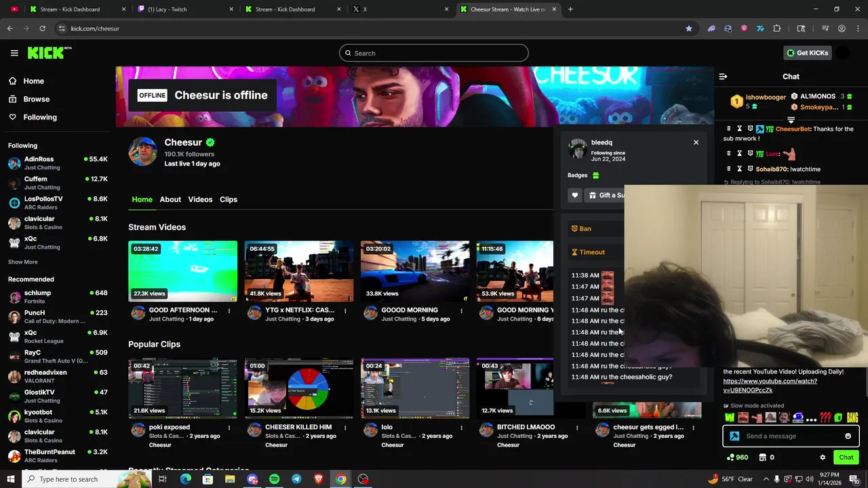Viewport: 868px width, 488px height.
Task: Open options for GOOOD MORNING video
Action: [461, 311]
